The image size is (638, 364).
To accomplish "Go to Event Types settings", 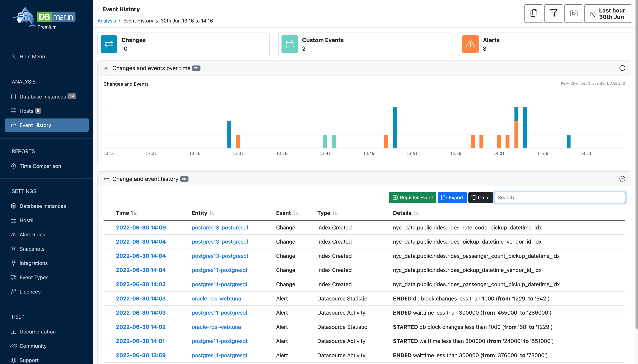I will (34, 277).
